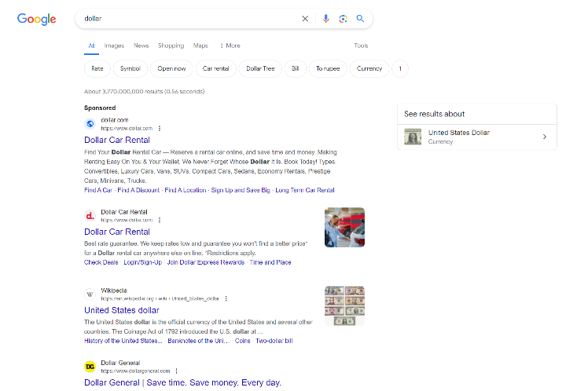Click the 'See results about' heading
The width and height of the screenshot is (588, 391).
[435, 114]
